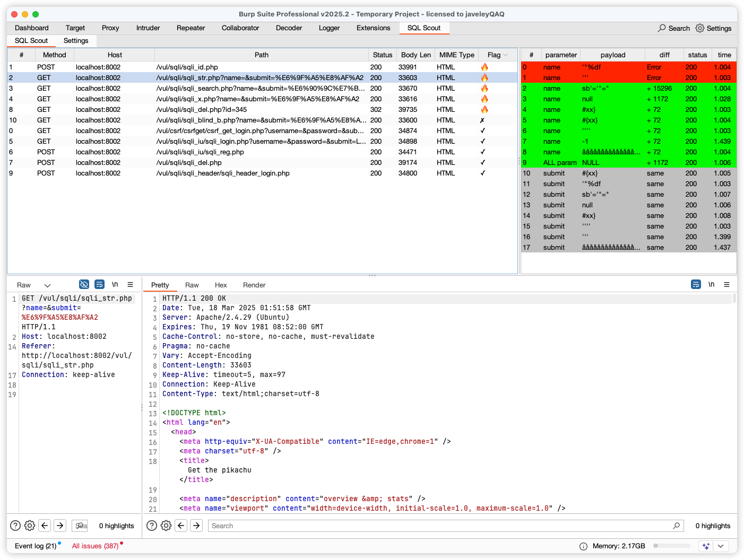The image size is (744, 560).
Task: Open the Flag column sort chevron
Action: tap(506, 55)
